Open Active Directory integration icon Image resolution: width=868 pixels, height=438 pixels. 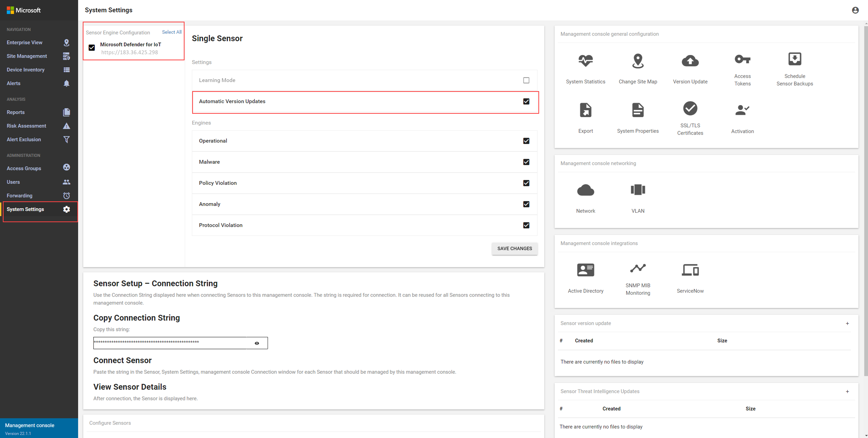tap(585, 270)
